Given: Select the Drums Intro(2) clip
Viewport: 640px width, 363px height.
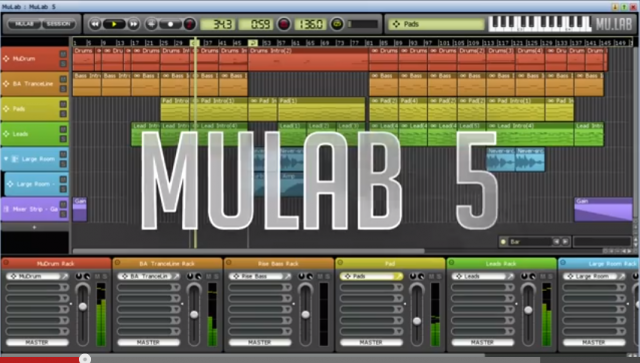Looking at the screenshot, I should pos(308,59).
